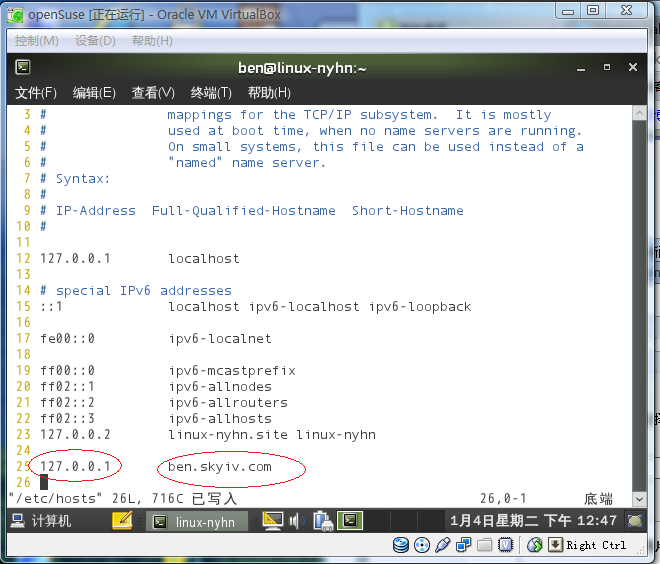Click ipv6-mcastprefix on line 19
This screenshot has width=660, height=564.
[x=232, y=371]
